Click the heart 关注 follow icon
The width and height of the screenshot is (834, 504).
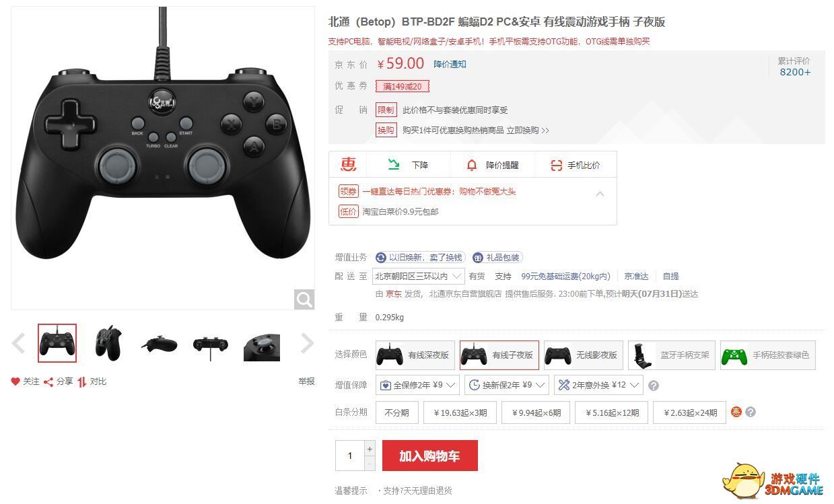pos(15,382)
